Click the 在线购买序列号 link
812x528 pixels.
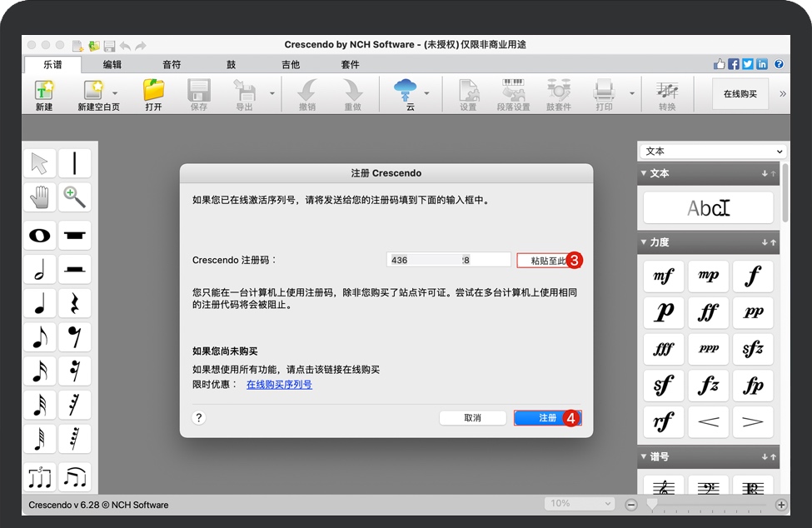point(279,386)
